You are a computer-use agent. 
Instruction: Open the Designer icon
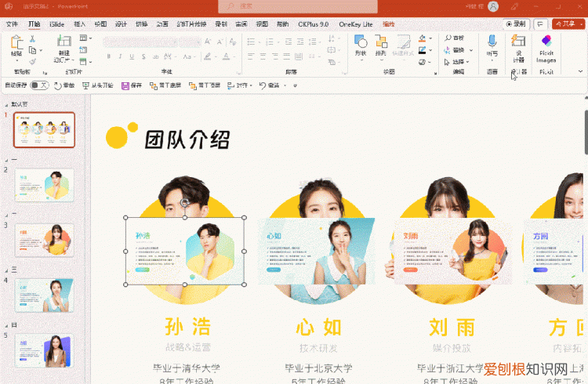coord(519,41)
